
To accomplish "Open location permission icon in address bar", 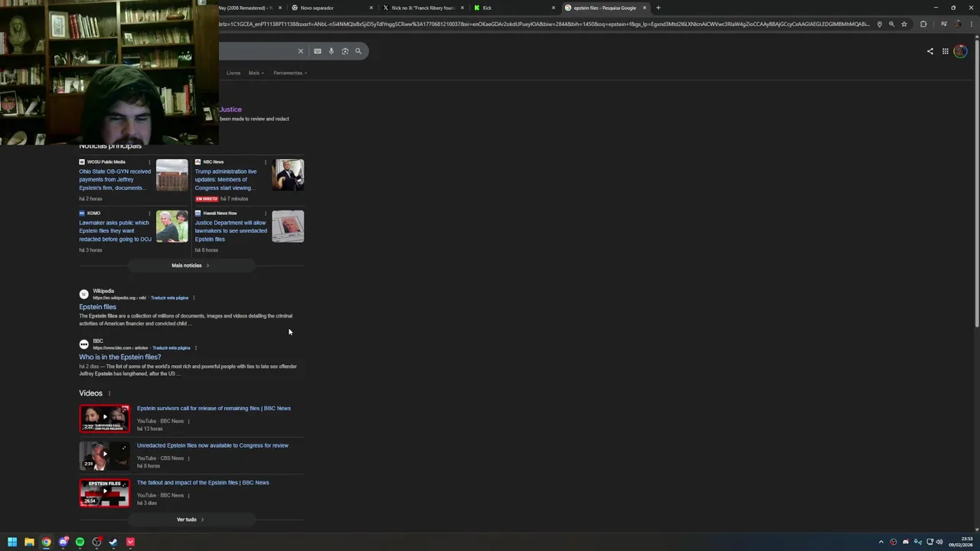I will (x=879, y=24).
